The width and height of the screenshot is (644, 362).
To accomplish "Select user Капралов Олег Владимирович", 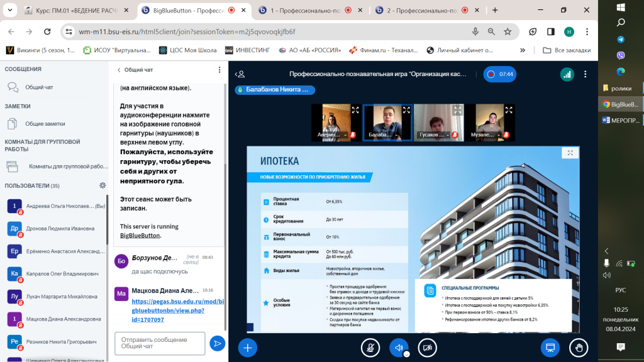I will [55, 274].
